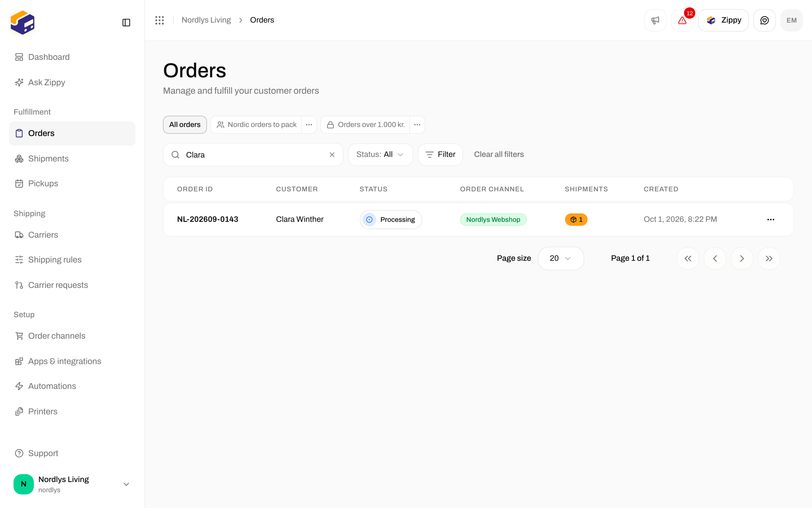
Task: Open options for Orders over 1.000 kr. view
Action: coord(417,125)
